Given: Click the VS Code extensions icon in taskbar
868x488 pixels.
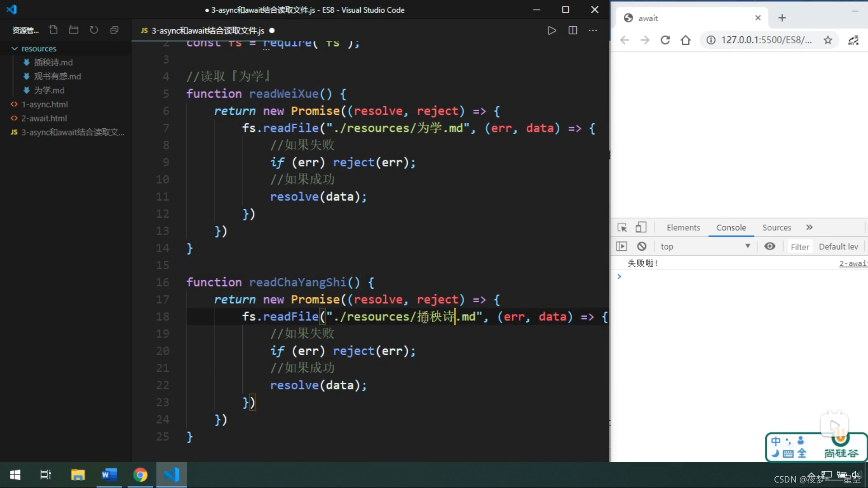Looking at the screenshot, I should click(172, 474).
